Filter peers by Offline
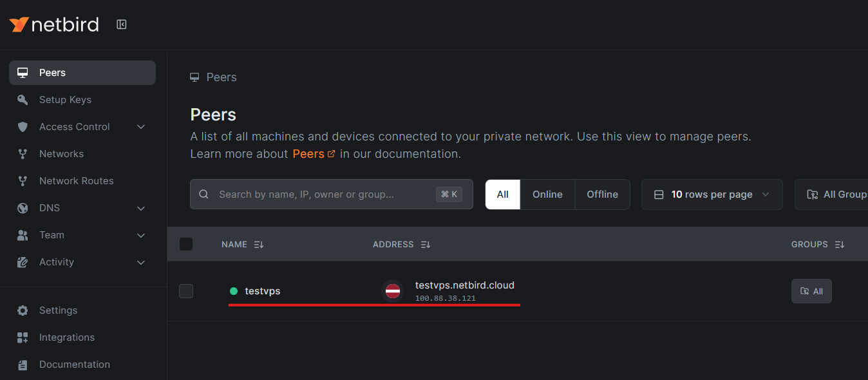Image resolution: width=868 pixels, height=380 pixels. coord(602,195)
